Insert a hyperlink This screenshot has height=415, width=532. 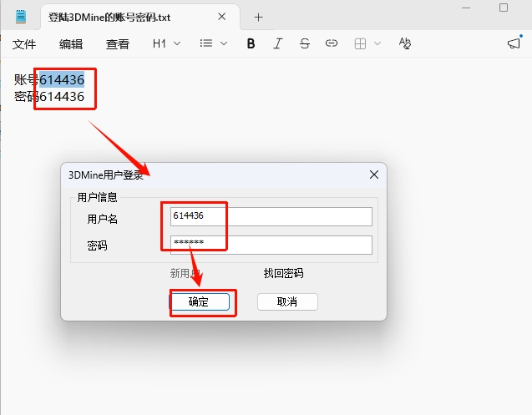coord(332,43)
